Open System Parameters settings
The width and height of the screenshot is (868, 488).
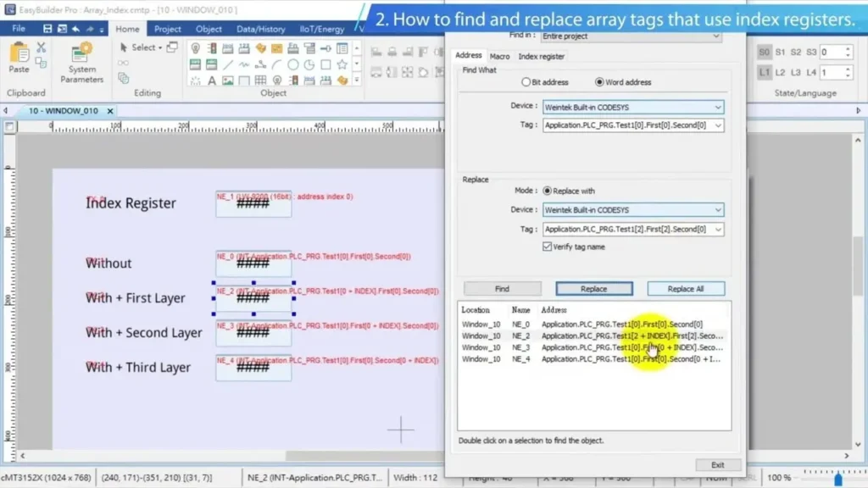click(x=81, y=63)
